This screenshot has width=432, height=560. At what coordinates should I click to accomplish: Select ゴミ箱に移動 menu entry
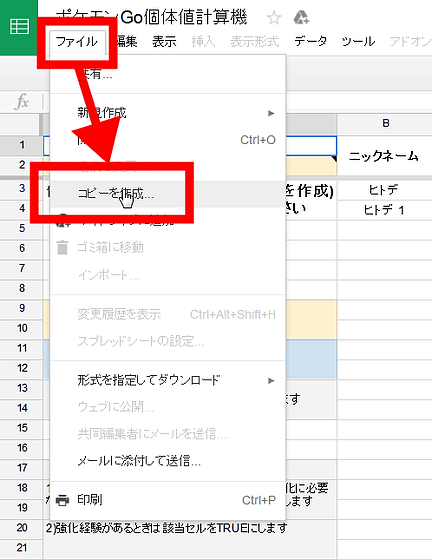(168, 248)
